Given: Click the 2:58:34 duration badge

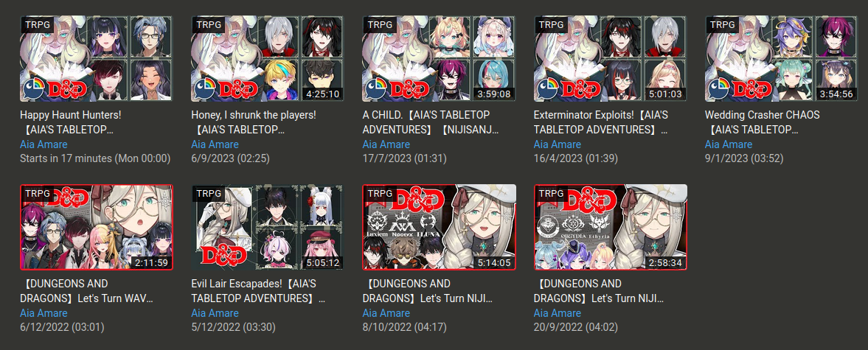Looking at the screenshot, I should [x=667, y=262].
